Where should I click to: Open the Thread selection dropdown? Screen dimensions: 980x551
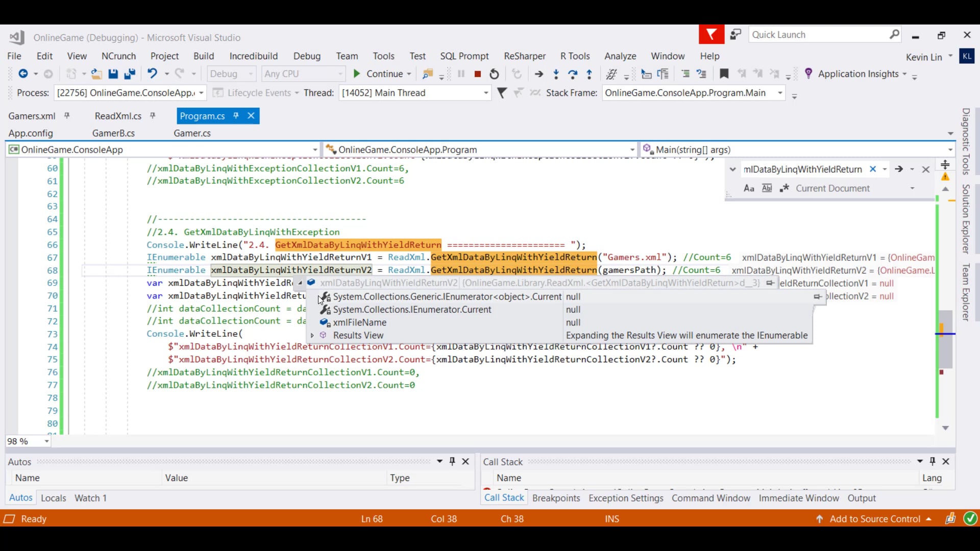(485, 93)
